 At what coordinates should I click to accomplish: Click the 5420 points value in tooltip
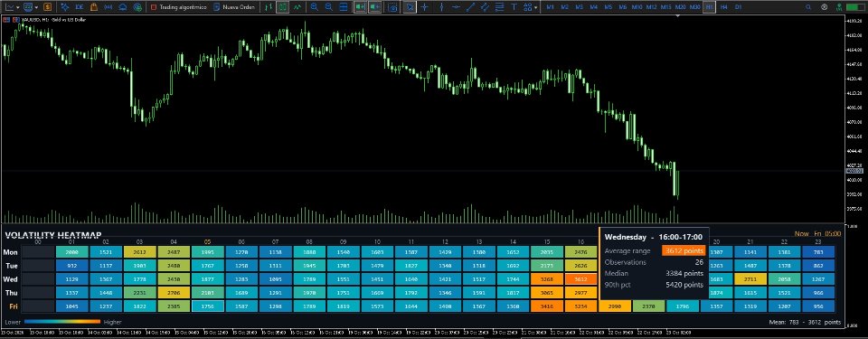click(x=684, y=285)
